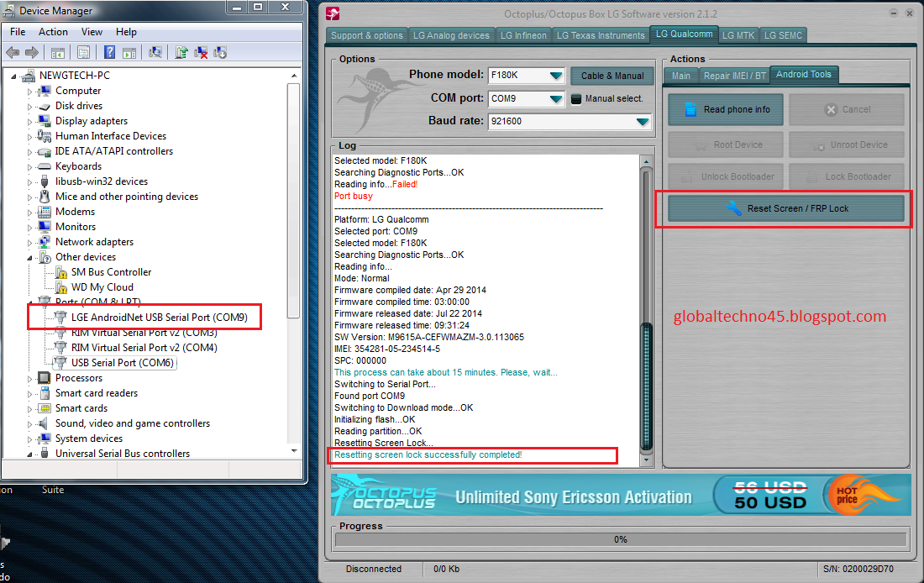Image resolution: width=924 pixels, height=583 pixels.
Task: Select RIM Virtual Serial Port v2 (COM4)
Action: pos(144,348)
